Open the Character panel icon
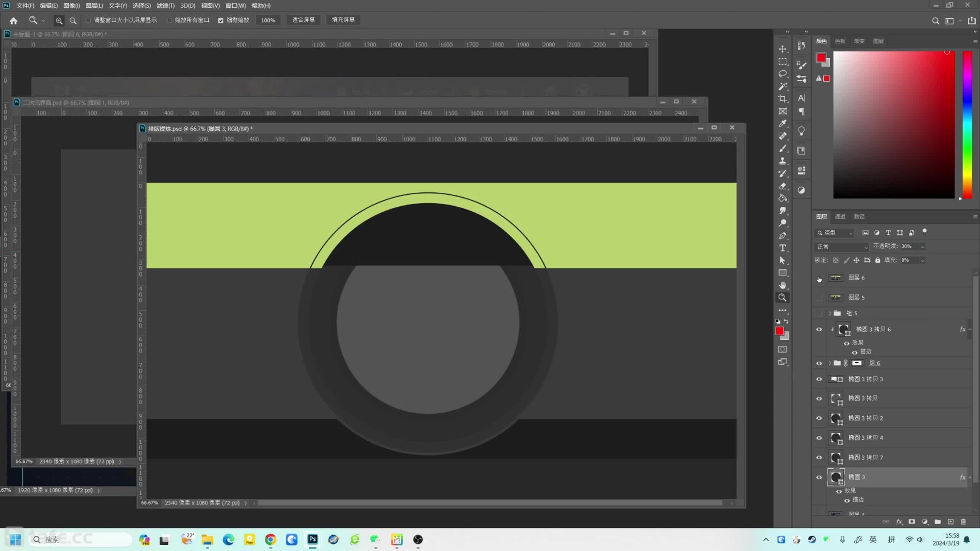980x551 pixels. (801, 98)
